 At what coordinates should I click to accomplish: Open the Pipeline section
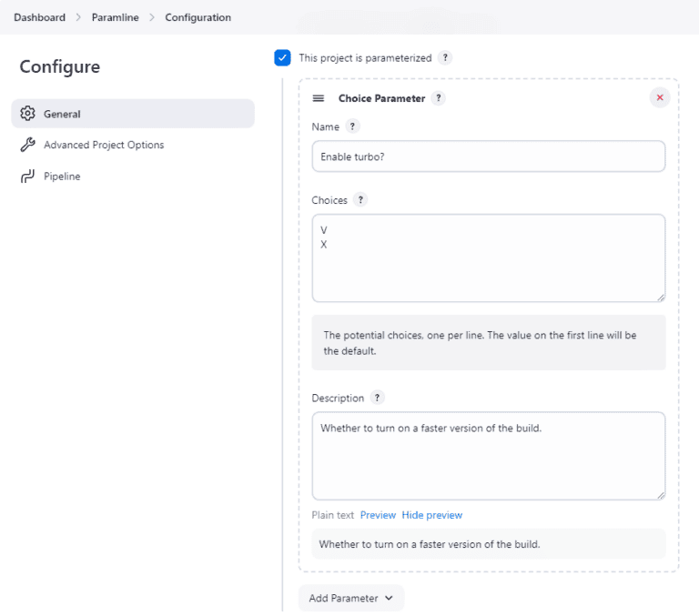click(x=62, y=177)
